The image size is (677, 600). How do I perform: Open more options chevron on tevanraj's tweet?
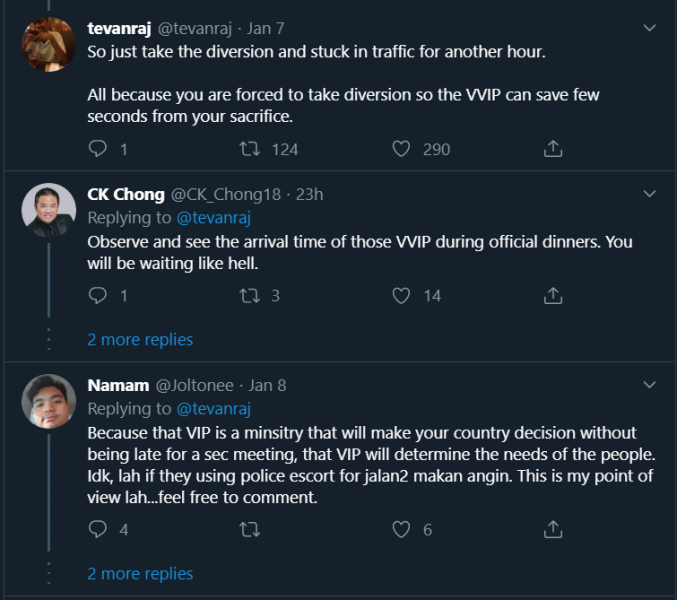(648, 26)
